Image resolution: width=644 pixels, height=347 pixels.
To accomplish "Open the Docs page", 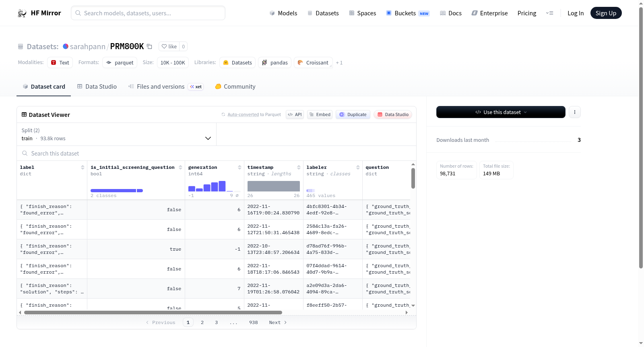I will [451, 13].
